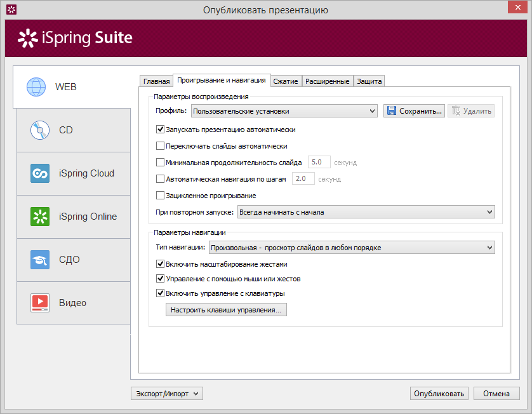Enable Переключать слайды автоматически
532x414 pixels.
click(x=160, y=146)
